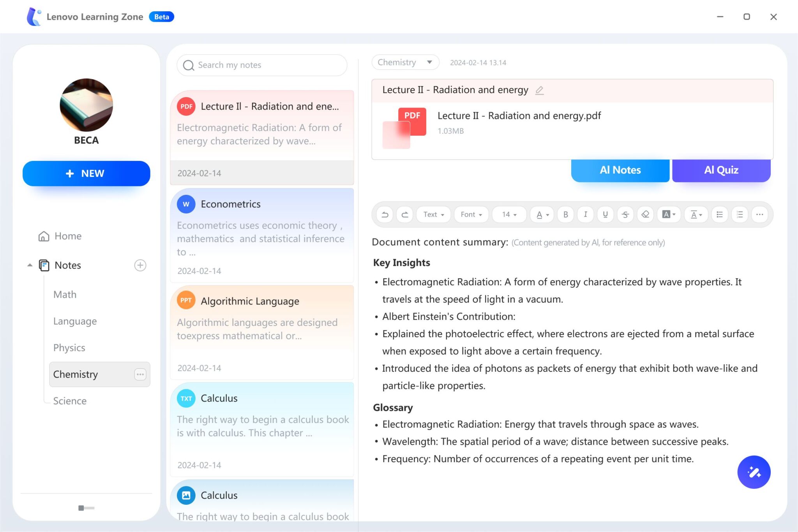The image size is (798, 532).
Task: Select the Search my notes field
Action: 263,65
